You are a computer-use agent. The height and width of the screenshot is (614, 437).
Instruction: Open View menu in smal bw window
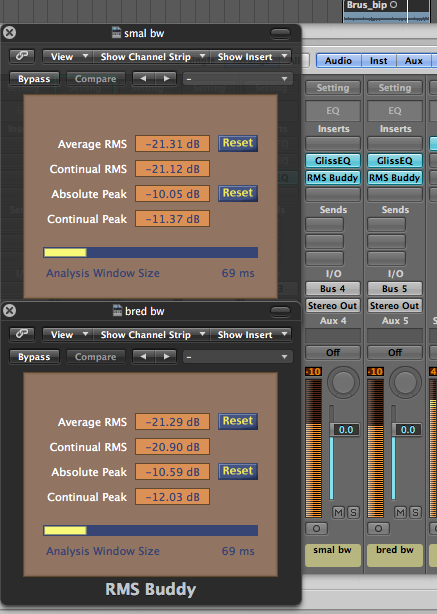pyautogui.click(x=67, y=57)
